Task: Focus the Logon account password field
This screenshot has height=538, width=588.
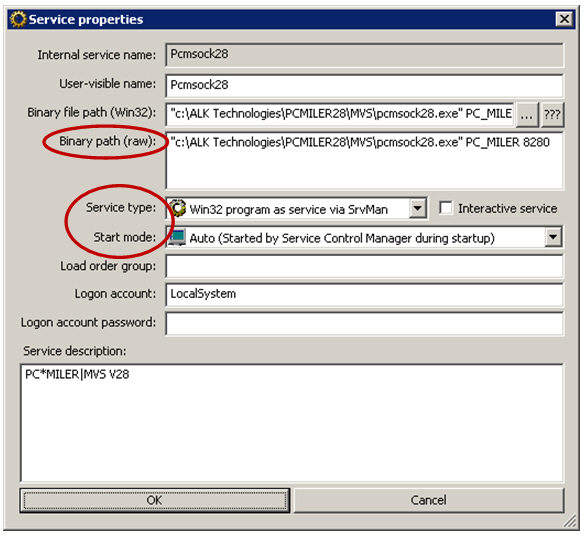Action: [x=364, y=323]
